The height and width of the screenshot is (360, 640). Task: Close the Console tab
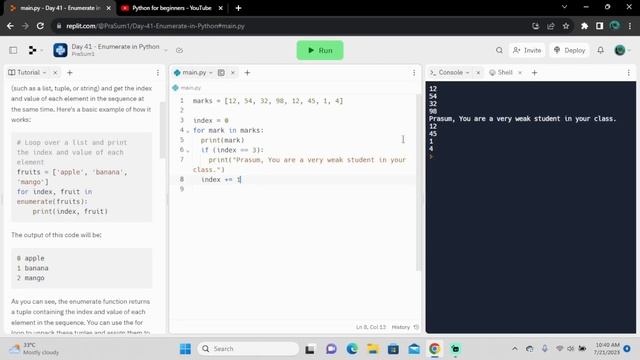click(478, 72)
